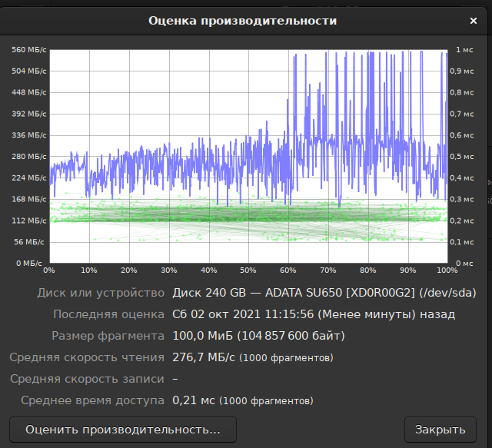The height and width of the screenshot is (448, 492).
Task: Click the '20%' x-axis label
Action: point(129,270)
